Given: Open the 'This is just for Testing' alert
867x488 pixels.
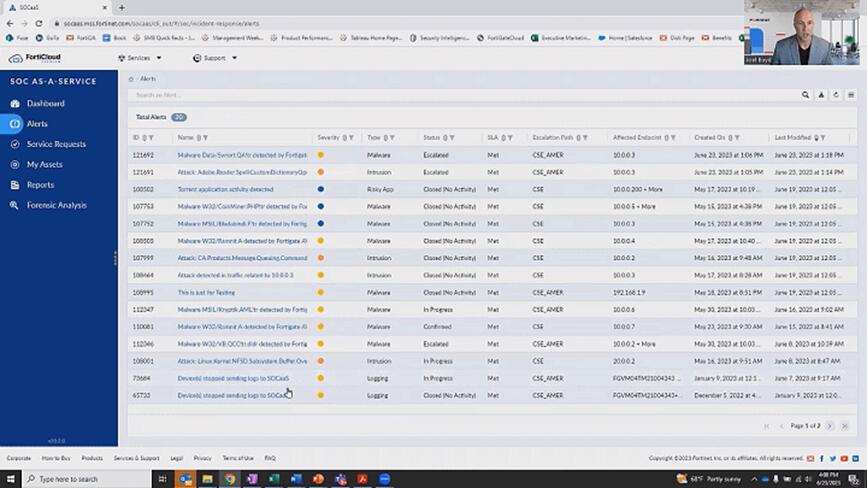Looking at the screenshot, I should pos(206,292).
